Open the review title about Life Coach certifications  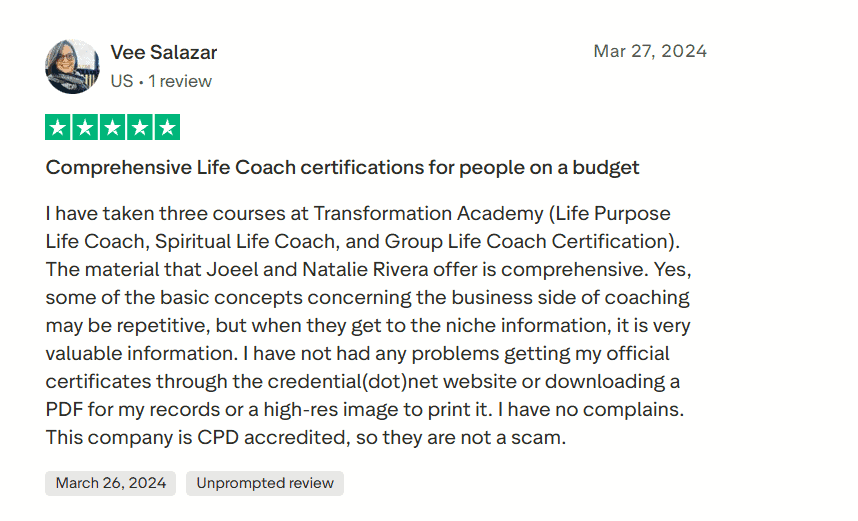pos(342,167)
